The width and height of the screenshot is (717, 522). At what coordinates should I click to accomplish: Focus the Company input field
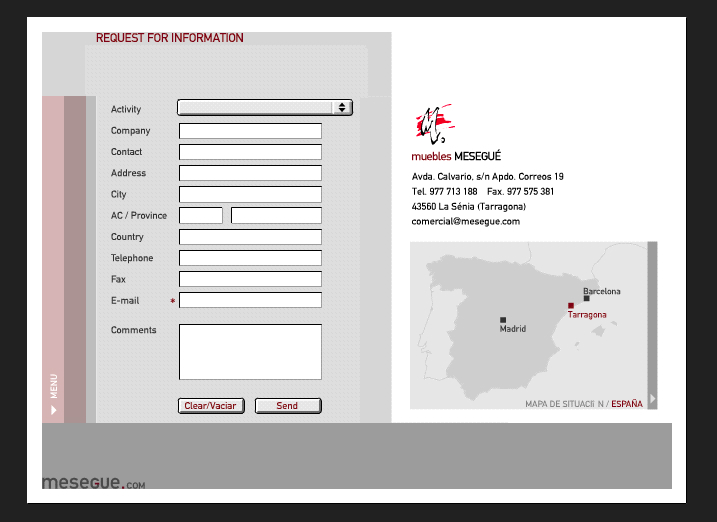(x=250, y=131)
